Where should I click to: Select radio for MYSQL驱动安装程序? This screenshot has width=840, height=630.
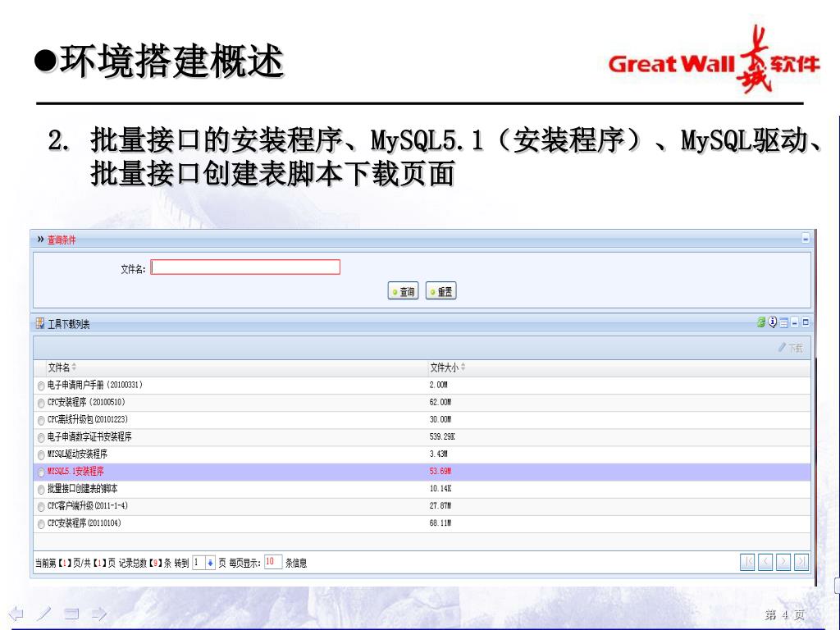tap(41, 454)
